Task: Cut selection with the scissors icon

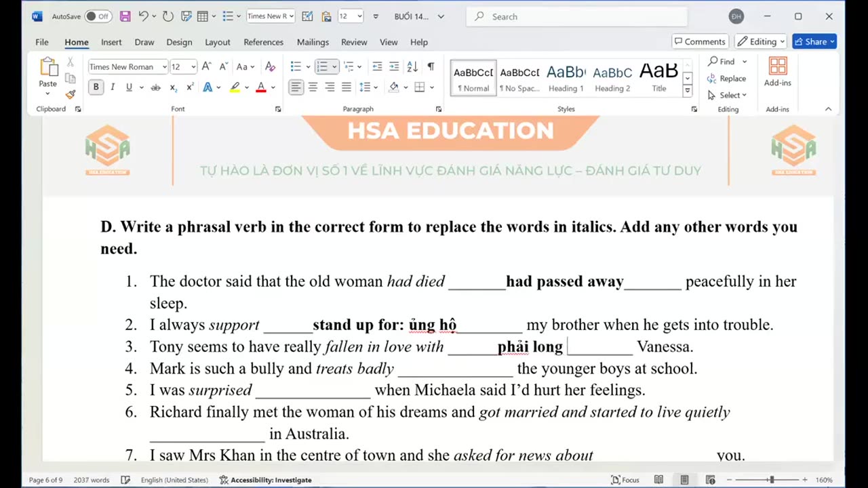Action: pyautogui.click(x=70, y=62)
